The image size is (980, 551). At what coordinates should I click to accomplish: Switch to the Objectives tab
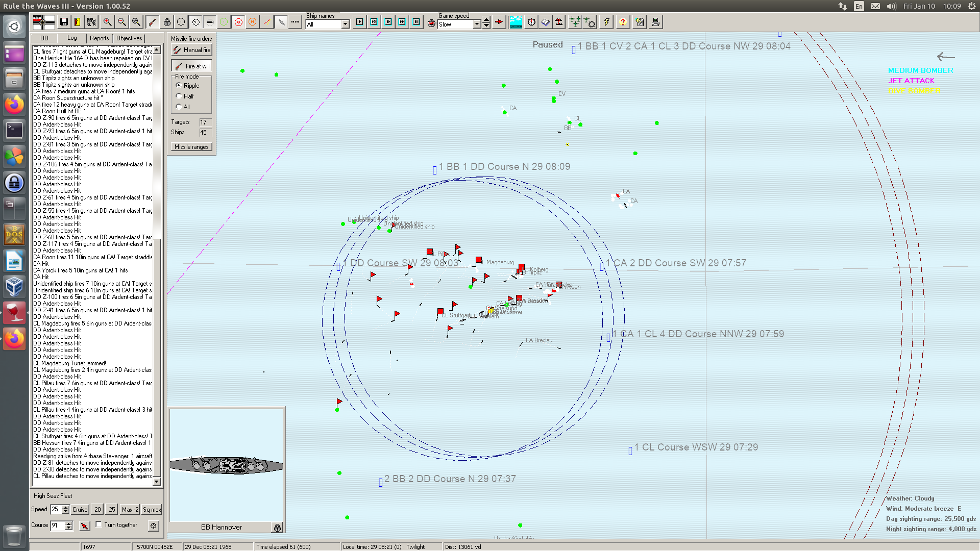tap(129, 38)
